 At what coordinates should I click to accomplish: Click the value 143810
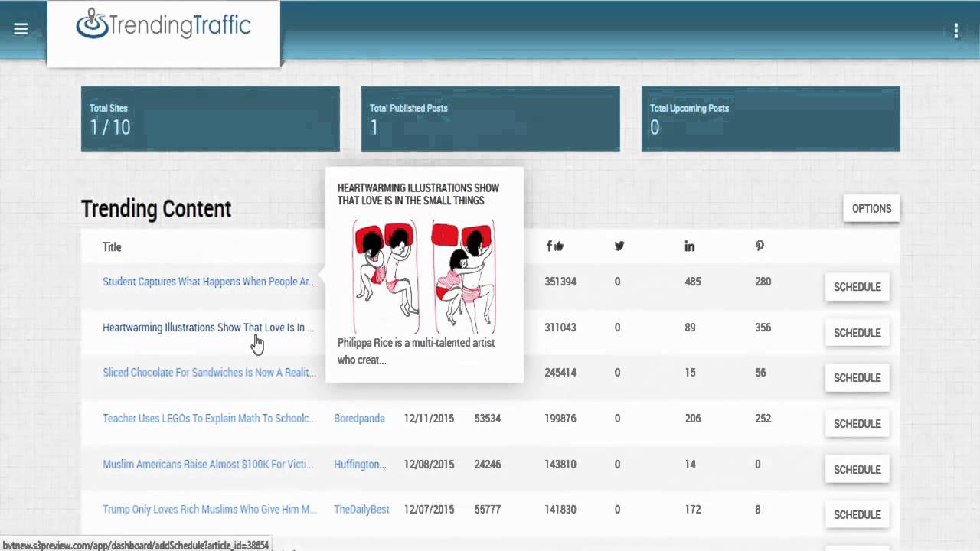(x=560, y=465)
